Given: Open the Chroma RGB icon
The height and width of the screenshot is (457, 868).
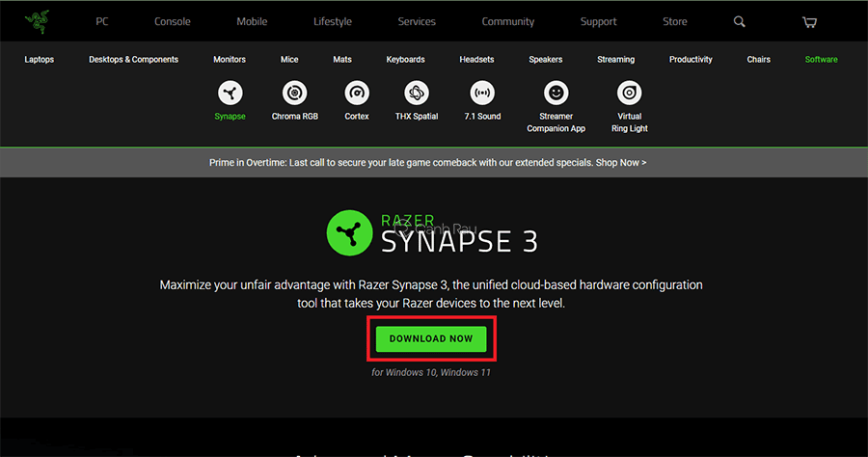Looking at the screenshot, I should coord(294,94).
